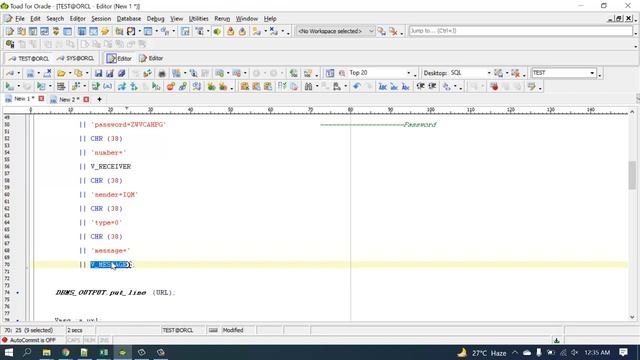
Task: Close the New 2 tab
Action: point(86,99)
